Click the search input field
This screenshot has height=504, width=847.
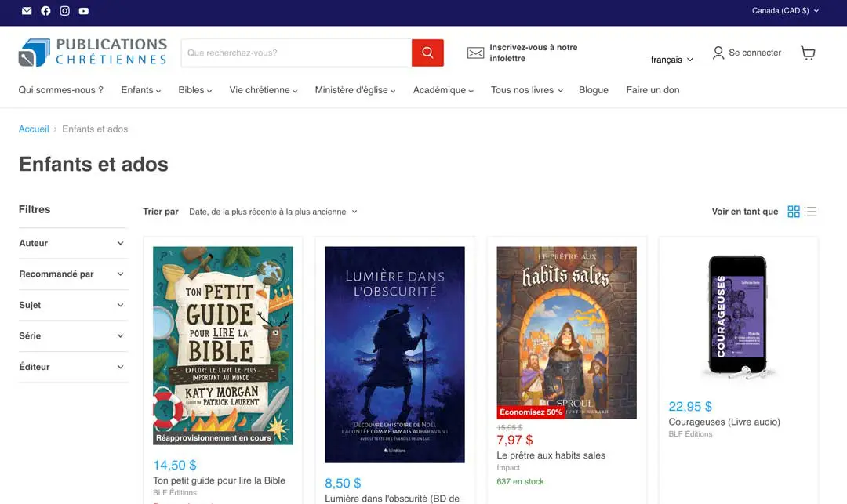coord(296,53)
